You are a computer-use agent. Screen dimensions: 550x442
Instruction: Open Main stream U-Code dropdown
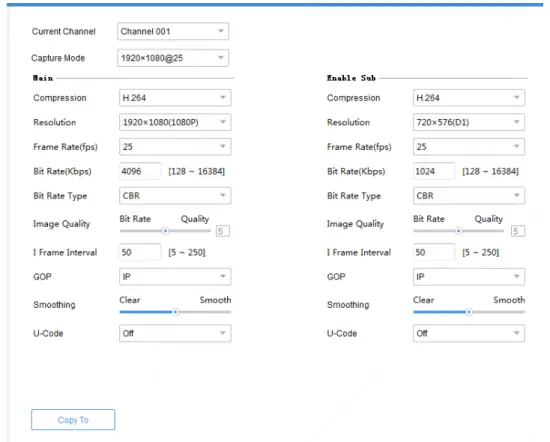(175, 333)
